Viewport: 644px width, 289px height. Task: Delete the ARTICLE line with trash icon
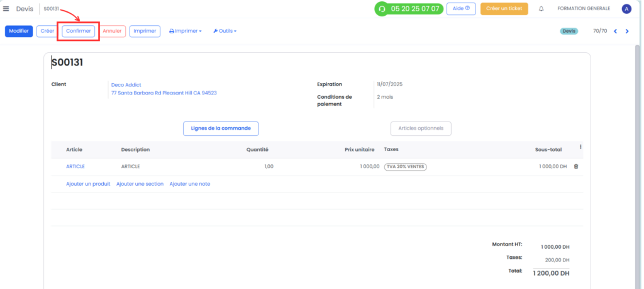pos(576,166)
